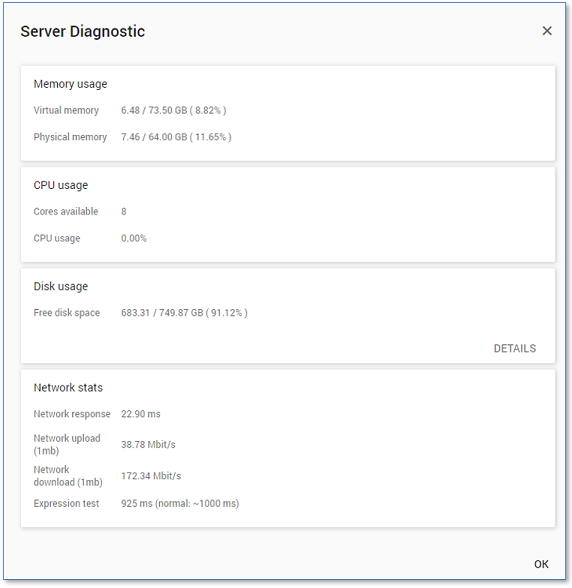This screenshot has height=588, width=572.
Task: Click the Network stats heading
Action: coord(68,387)
